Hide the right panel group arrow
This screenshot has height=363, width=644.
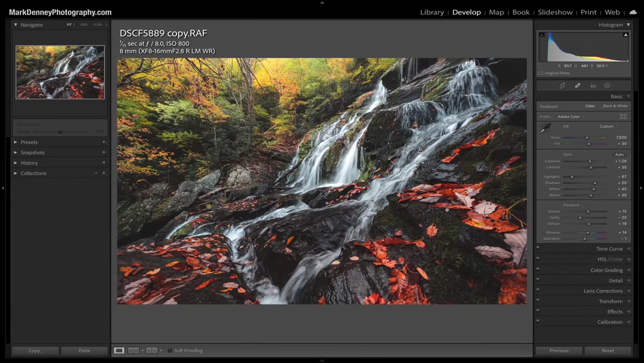641,188
